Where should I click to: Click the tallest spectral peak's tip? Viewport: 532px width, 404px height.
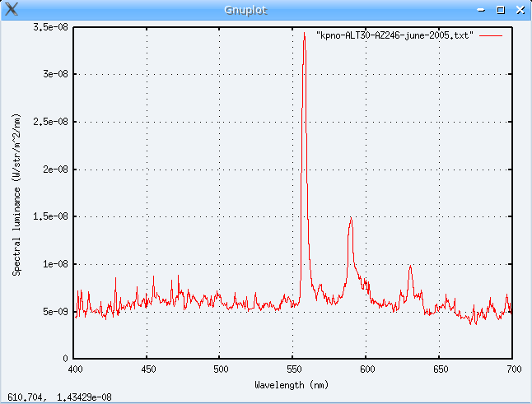click(305, 34)
